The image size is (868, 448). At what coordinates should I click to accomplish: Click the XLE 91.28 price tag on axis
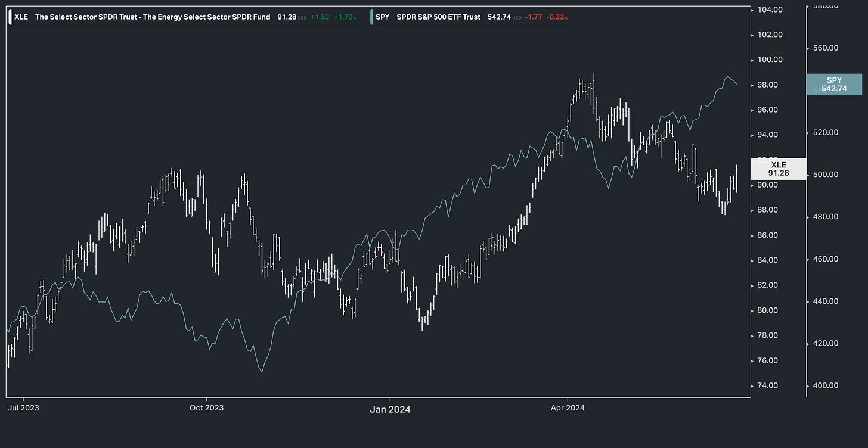click(779, 169)
